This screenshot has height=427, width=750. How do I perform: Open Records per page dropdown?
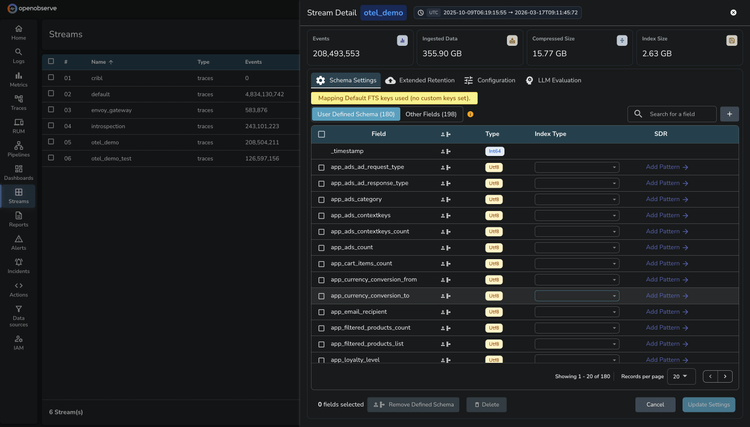pos(681,376)
